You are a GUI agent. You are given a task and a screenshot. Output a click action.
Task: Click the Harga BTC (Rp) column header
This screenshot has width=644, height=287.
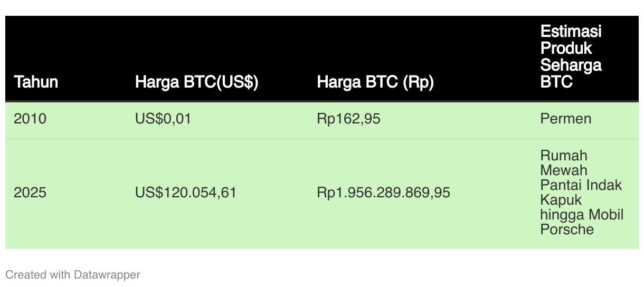[375, 82]
